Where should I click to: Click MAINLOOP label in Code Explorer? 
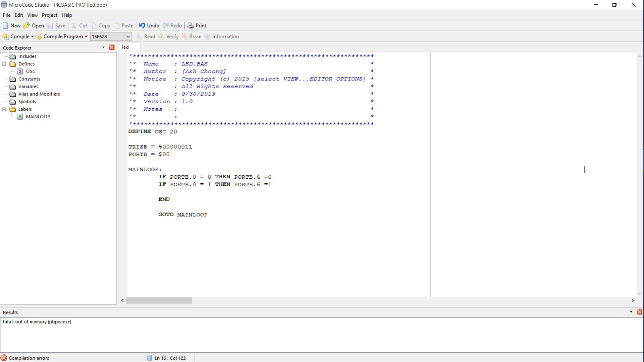tap(38, 116)
